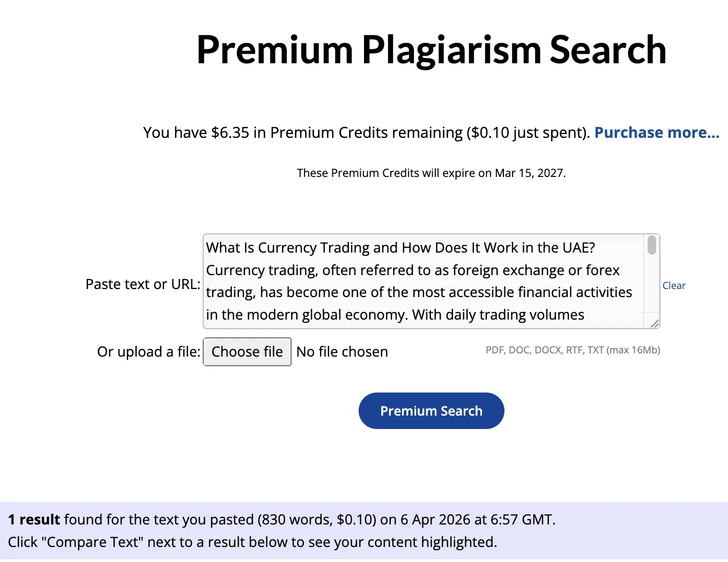Click the Premium Plagiarism Search heading
The height and width of the screenshot is (562, 728).
[x=431, y=50]
